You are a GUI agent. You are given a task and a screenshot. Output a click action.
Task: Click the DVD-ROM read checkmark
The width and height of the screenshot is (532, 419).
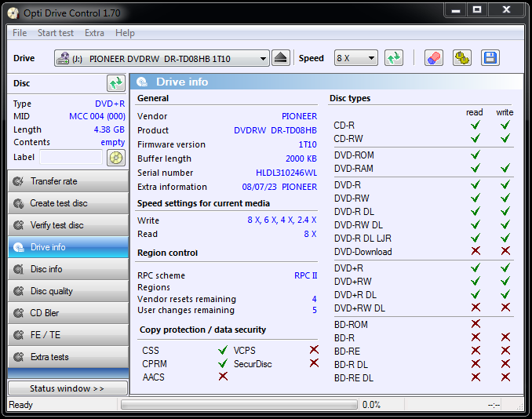[x=476, y=155]
